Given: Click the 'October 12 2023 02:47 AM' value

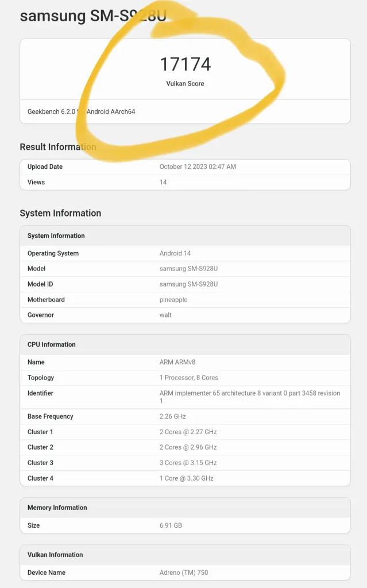Looking at the screenshot, I should click(x=198, y=167).
